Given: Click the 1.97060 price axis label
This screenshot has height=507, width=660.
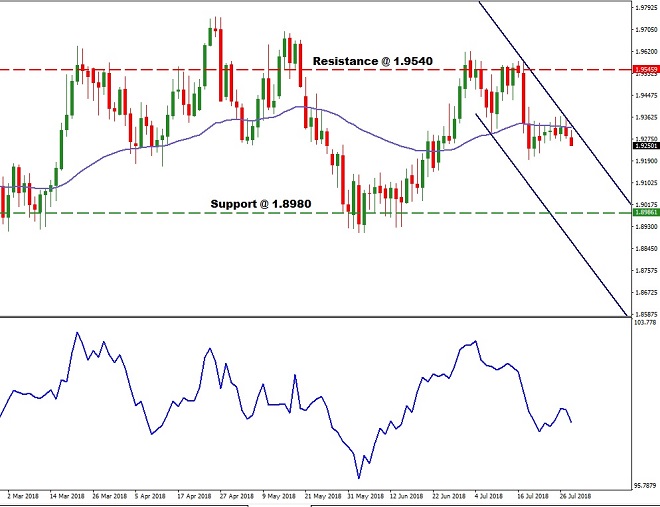Looking at the screenshot, I should point(647,29).
